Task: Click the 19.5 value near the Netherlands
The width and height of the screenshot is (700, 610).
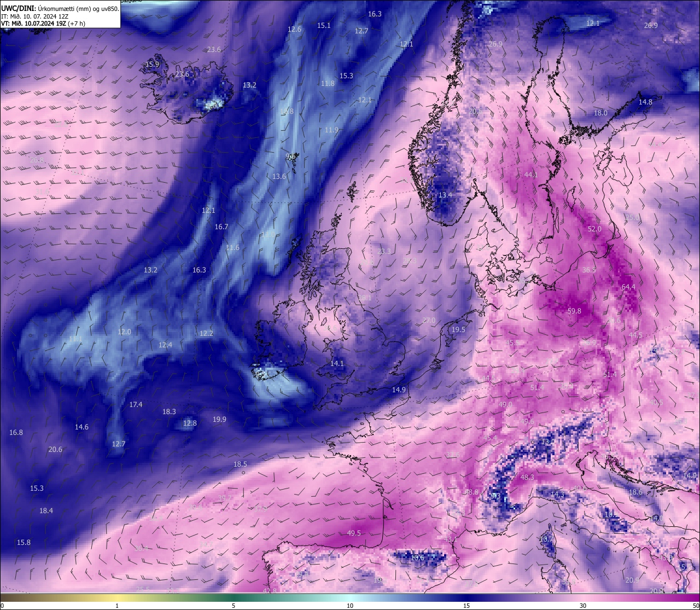Action: click(x=458, y=329)
